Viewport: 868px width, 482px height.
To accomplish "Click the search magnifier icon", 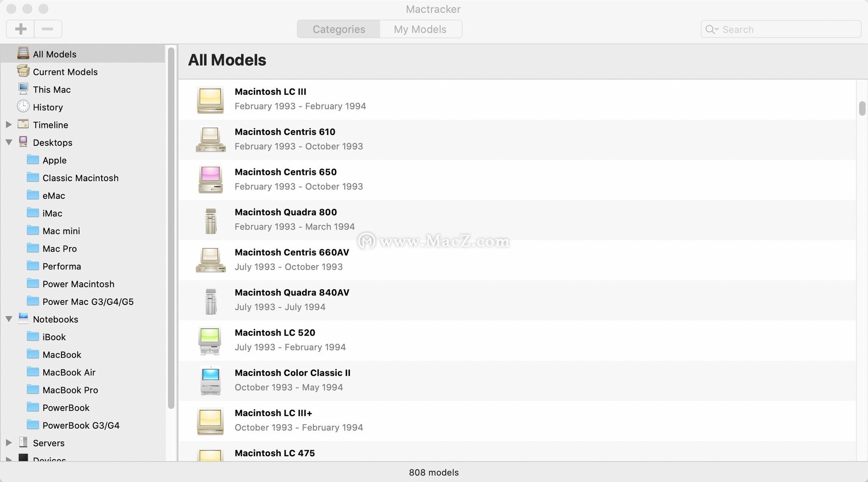I will tap(712, 29).
